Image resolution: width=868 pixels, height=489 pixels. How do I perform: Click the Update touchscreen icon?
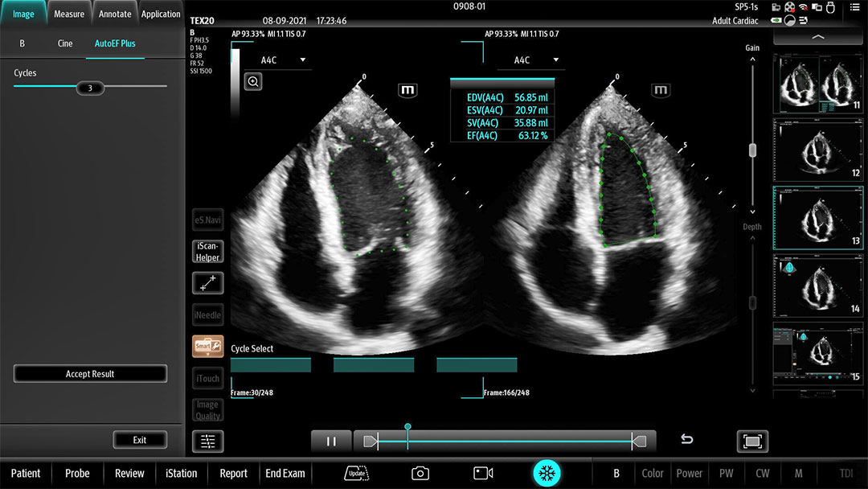pos(357,474)
